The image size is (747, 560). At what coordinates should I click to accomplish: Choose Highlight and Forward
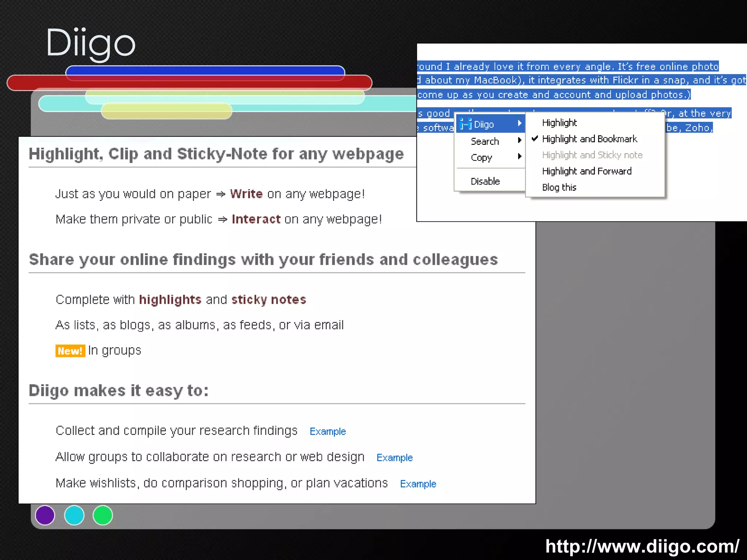587,171
